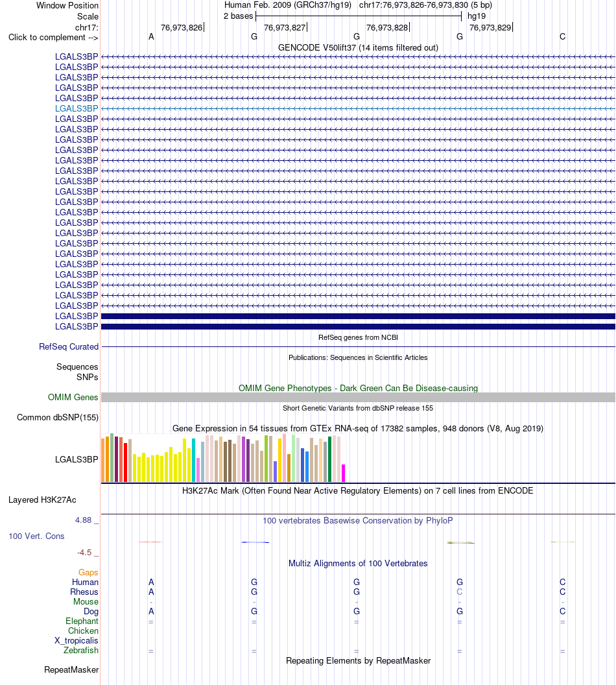Viewport: 616px width, 685px height.
Task: Click position label 76,973,829
Action: pos(490,27)
